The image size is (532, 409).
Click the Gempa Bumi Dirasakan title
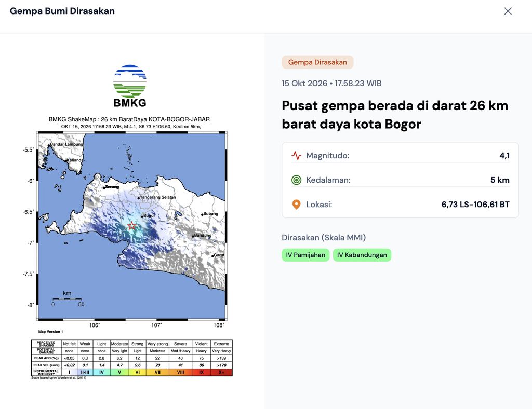(62, 11)
